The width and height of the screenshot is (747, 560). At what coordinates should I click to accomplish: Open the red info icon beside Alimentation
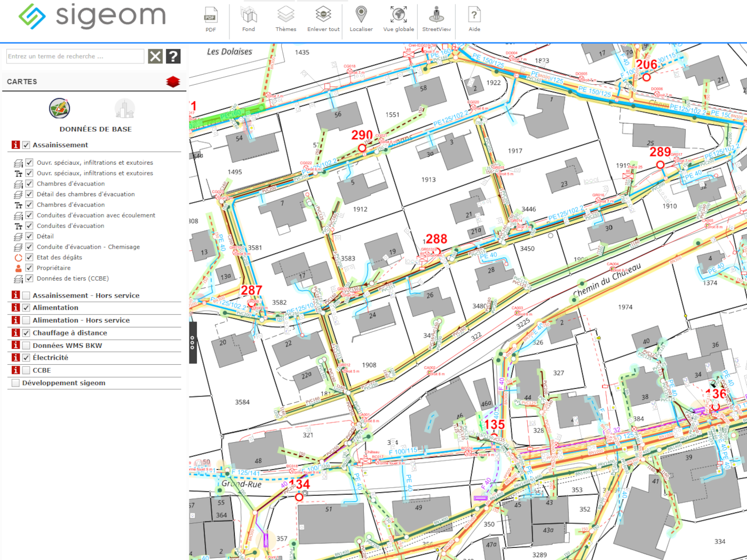(x=15, y=308)
